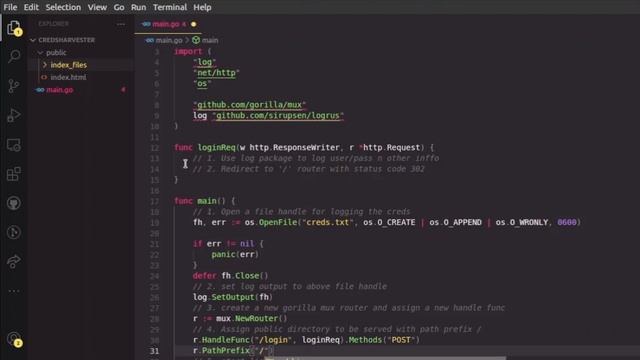Open the Extensions view
Viewport: 640px width, 360px height.
14,174
